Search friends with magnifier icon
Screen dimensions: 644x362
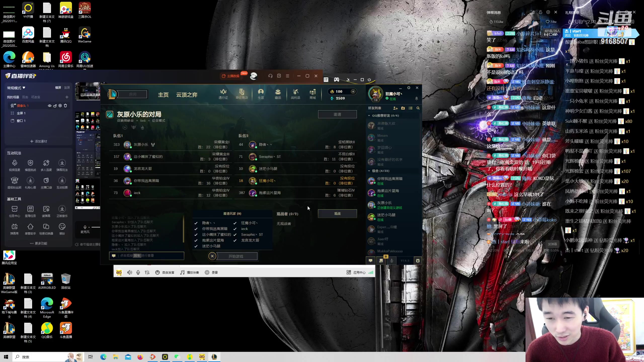point(418,108)
